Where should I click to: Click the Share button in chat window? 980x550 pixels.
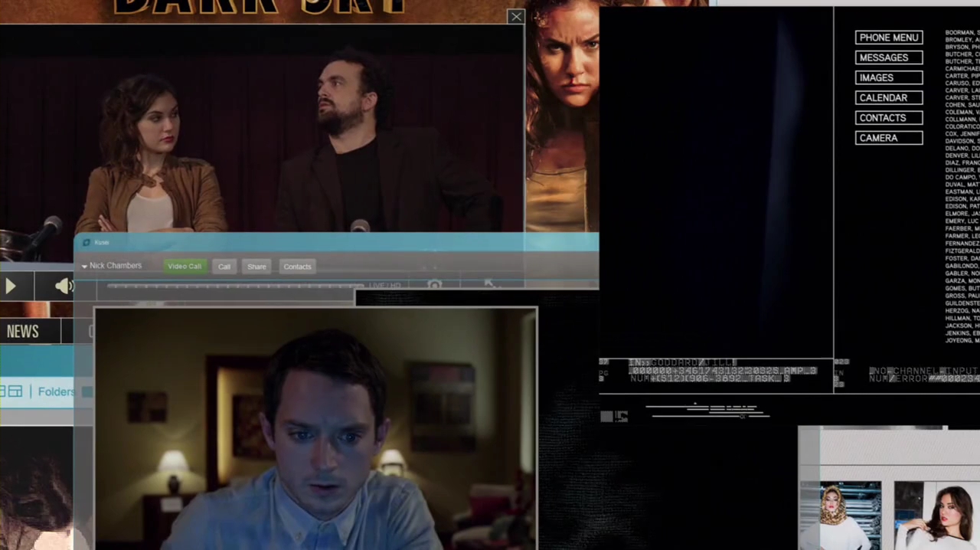[256, 267]
